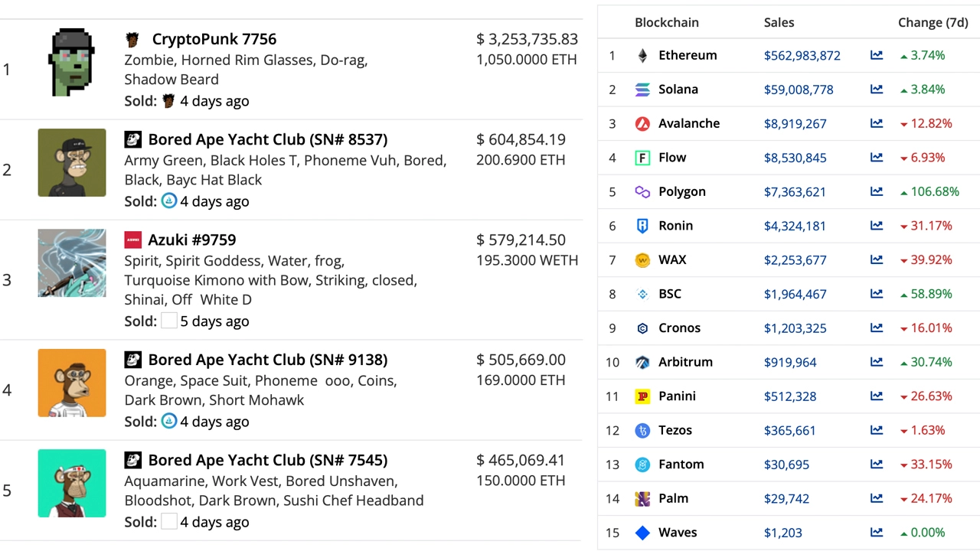Select the Azuki Spirit Goddess thumbnail

[72, 263]
